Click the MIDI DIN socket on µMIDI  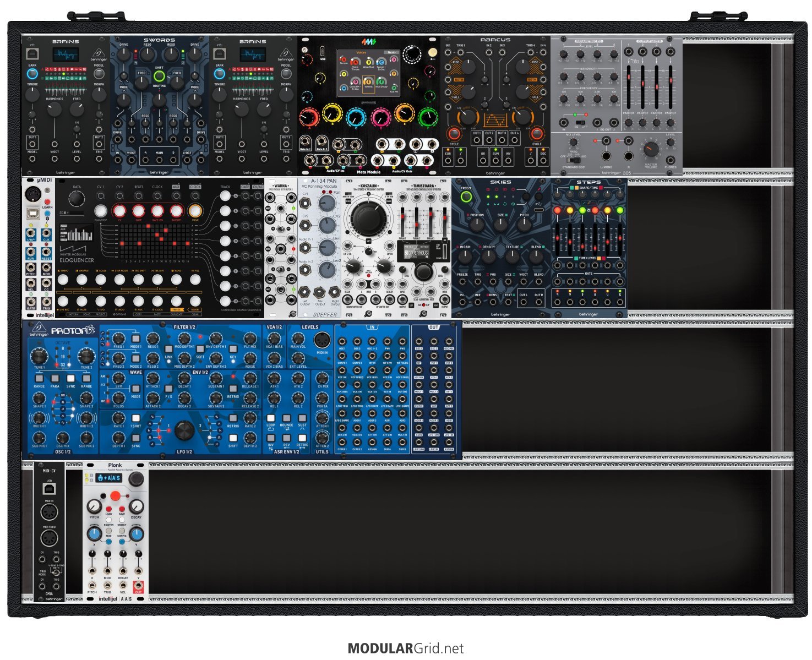(x=32, y=194)
